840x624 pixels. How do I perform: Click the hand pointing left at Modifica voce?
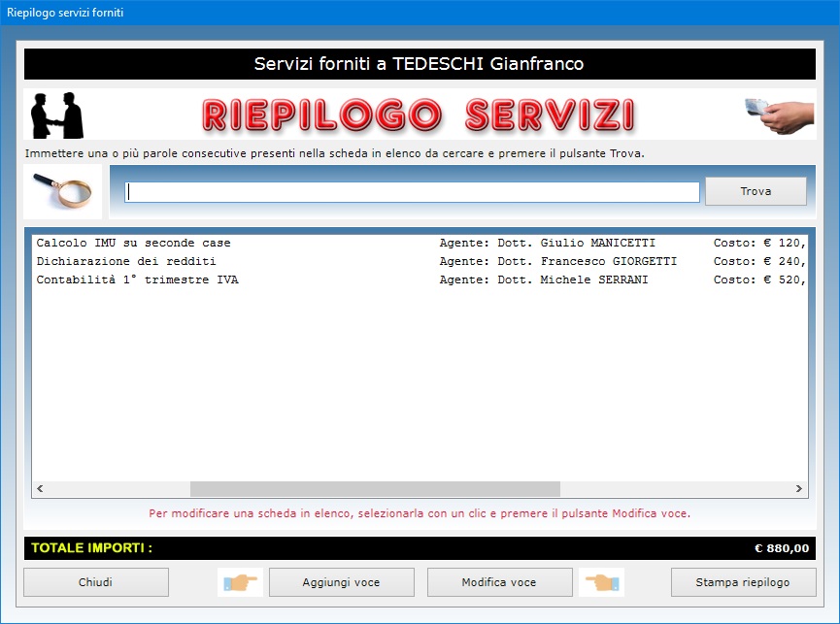[x=602, y=582]
